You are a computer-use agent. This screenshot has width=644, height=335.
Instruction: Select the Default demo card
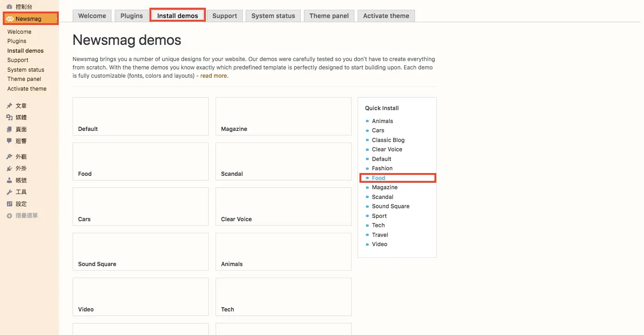[x=141, y=116]
